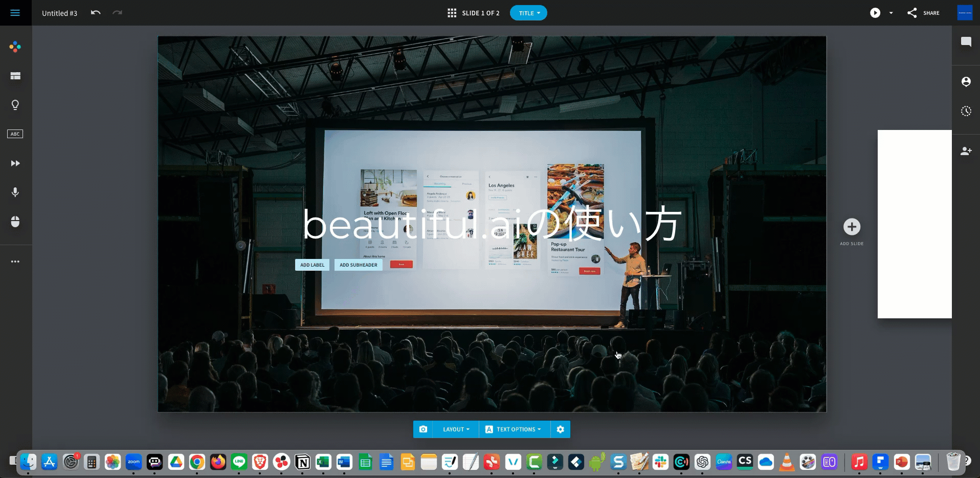Start the presentation with play button

(x=875, y=13)
